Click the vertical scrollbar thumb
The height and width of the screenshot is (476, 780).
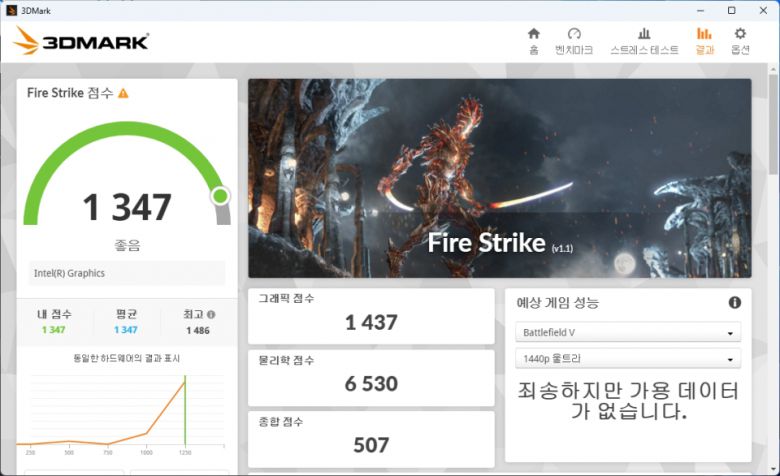(x=774, y=124)
